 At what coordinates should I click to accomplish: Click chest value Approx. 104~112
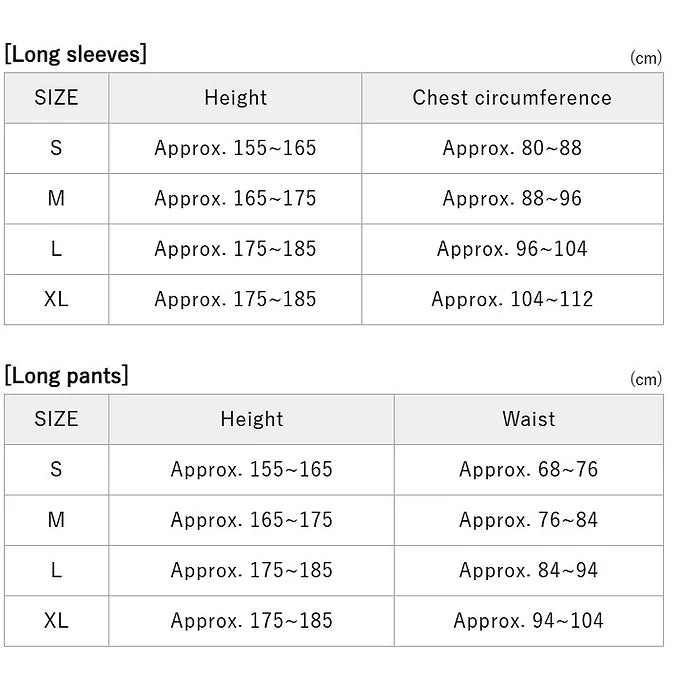pyautogui.click(x=512, y=299)
